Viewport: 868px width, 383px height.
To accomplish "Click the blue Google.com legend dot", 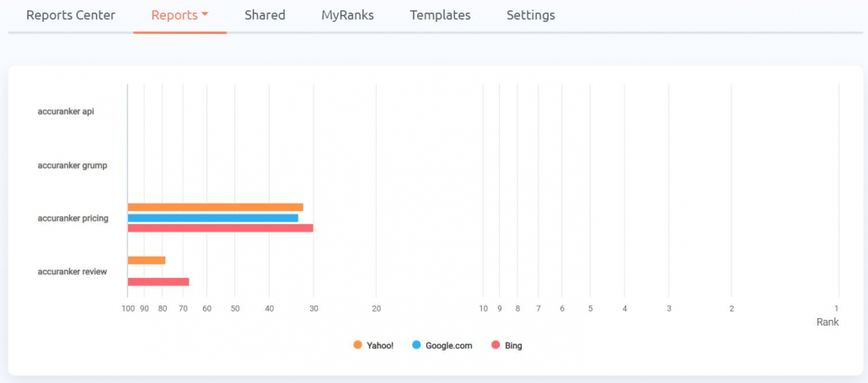I will (x=417, y=345).
